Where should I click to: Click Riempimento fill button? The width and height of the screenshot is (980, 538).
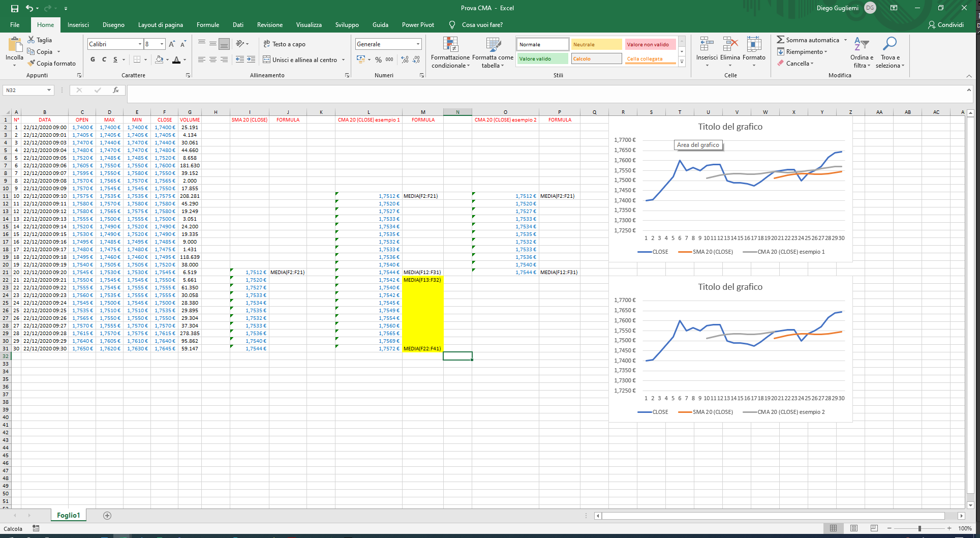tap(802, 52)
